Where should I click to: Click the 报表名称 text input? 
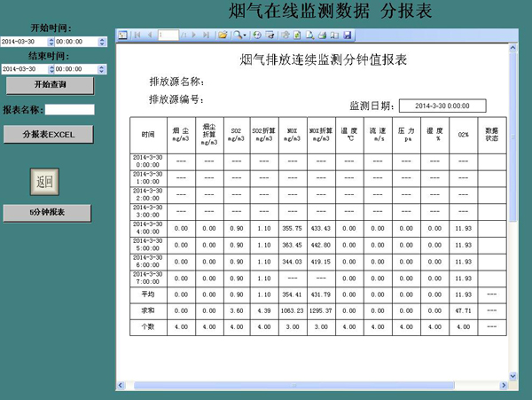pyautogui.click(x=69, y=110)
